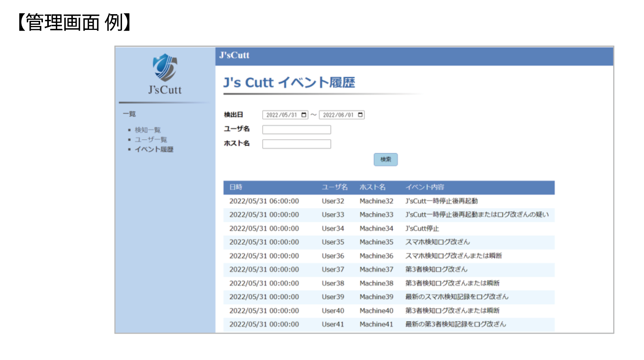This screenshot has width=644, height=360.
Task: Click the 検索 button
Action: [x=386, y=159]
